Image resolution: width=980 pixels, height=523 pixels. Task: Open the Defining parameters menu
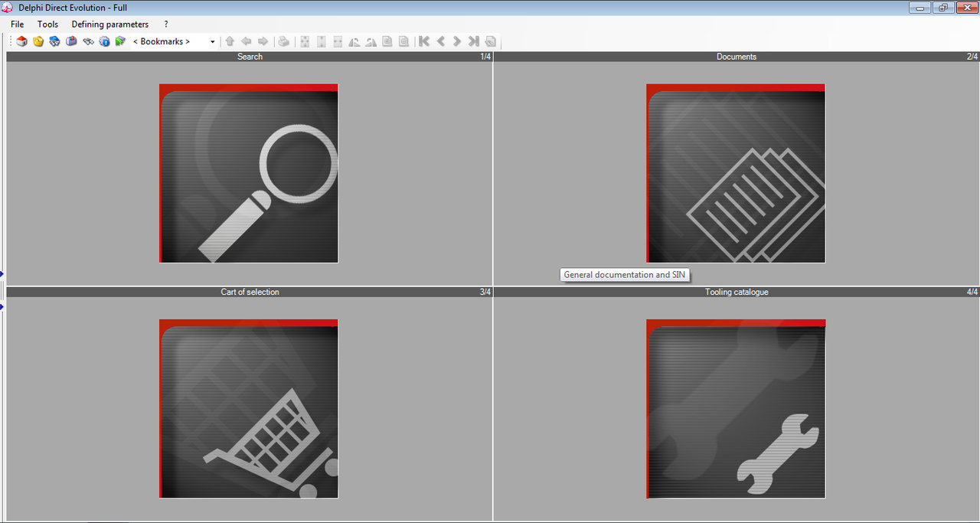[x=110, y=25]
